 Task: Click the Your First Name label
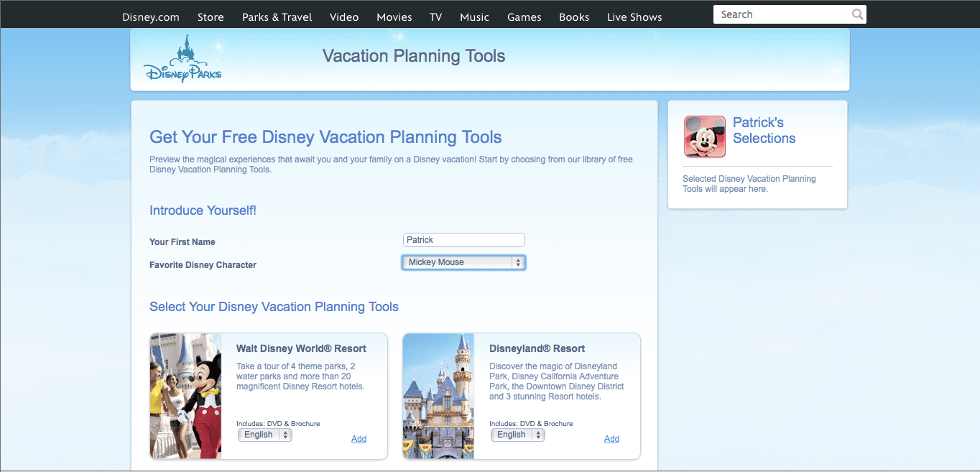coord(182,242)
